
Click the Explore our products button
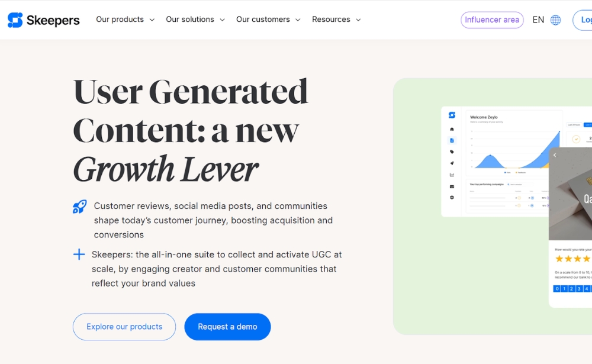click(x=124, y=327)
